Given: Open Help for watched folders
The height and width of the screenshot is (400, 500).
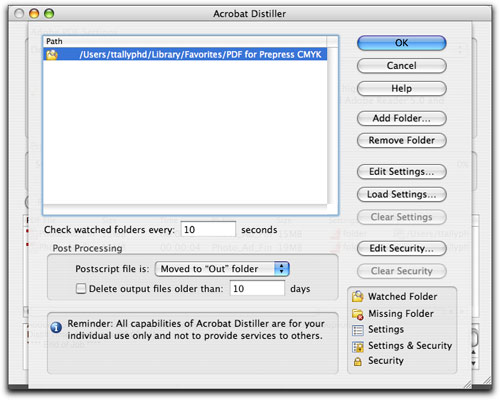Looking at the screenshot, I should point(401,88).
